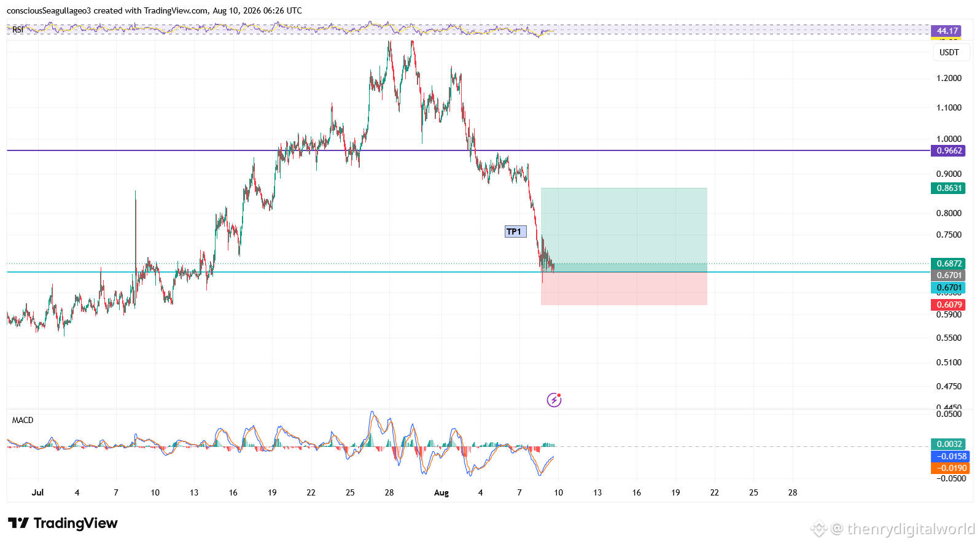
Task: Click the 0.9000 price axis label
Action: (949, 174)
